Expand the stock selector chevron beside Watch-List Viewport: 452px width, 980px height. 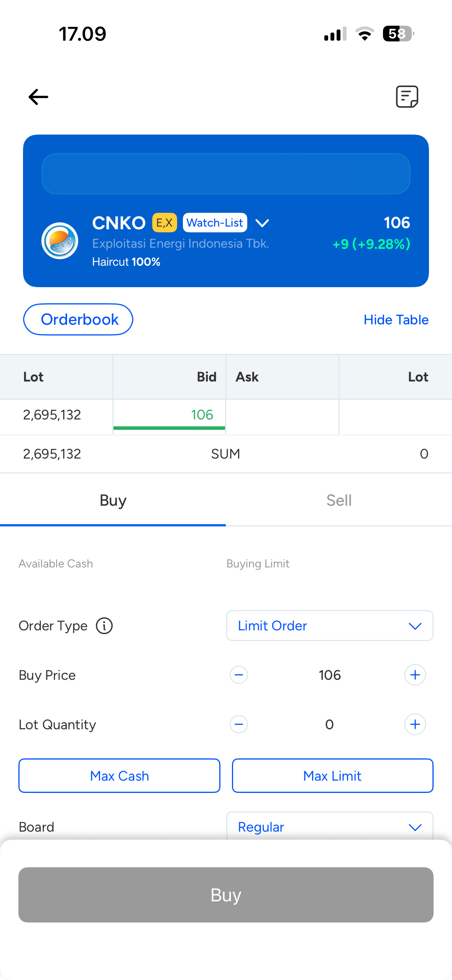coord(262,223)
